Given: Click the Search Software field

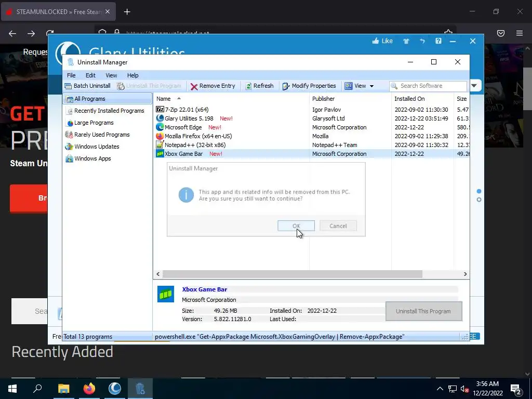Looking at the screenshot, I should tap(428, 86).
